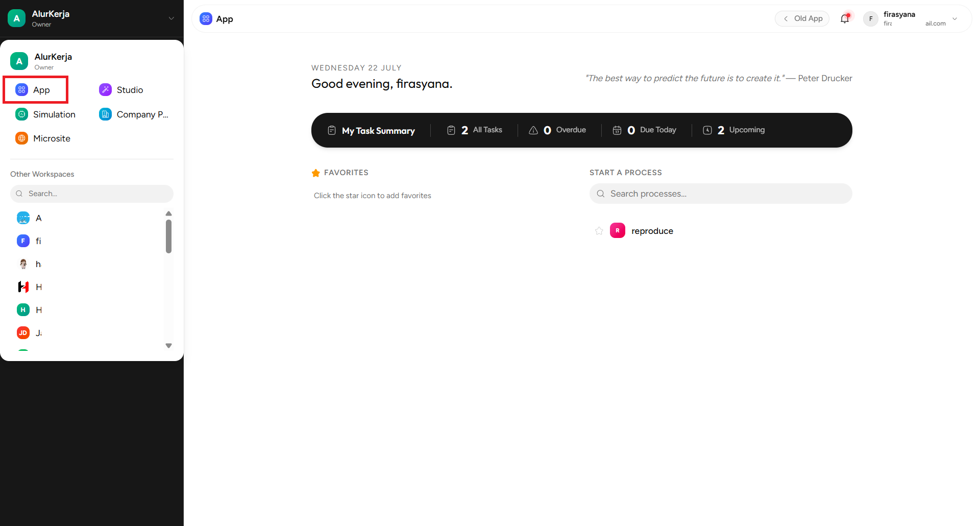Viewport: 980px width, 526px height.
Task: Click the AlurKerja green avatar in popup
Action: [x=19, y=61]
